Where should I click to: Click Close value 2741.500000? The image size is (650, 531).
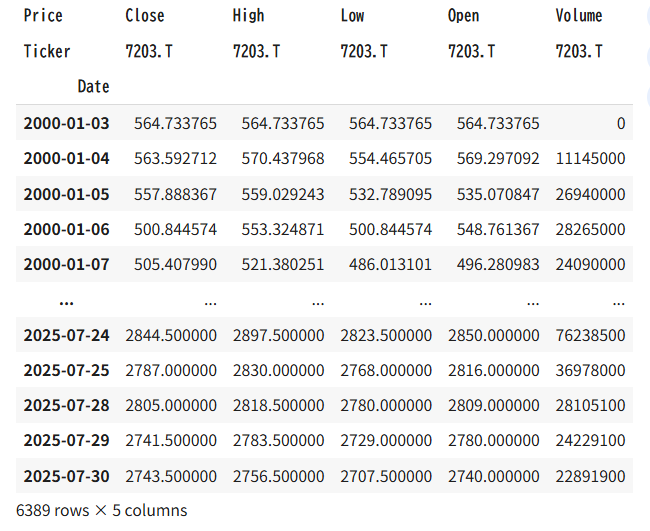[x=171, y=440]
